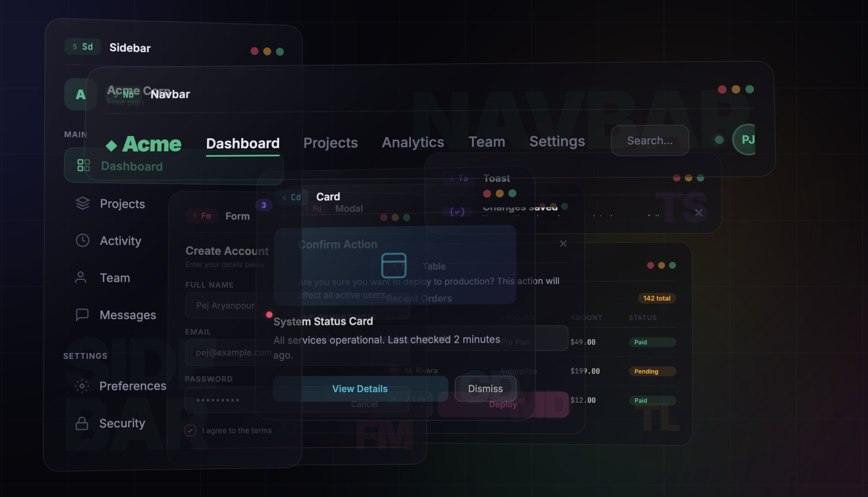The width and height of the screenshot is (868, 497).
Task: Click the 'Create Account' heading in Form
Action: point(227,251)
